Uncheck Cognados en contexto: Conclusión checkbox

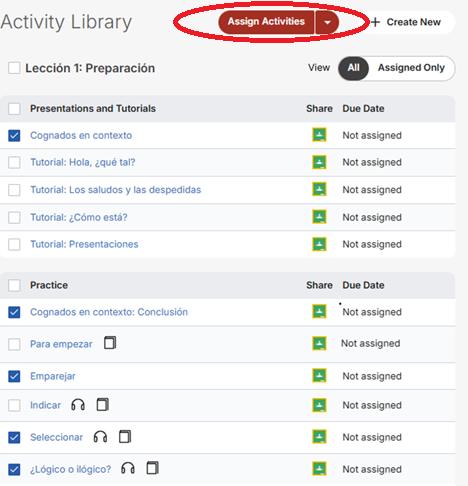tap(14, 312)
